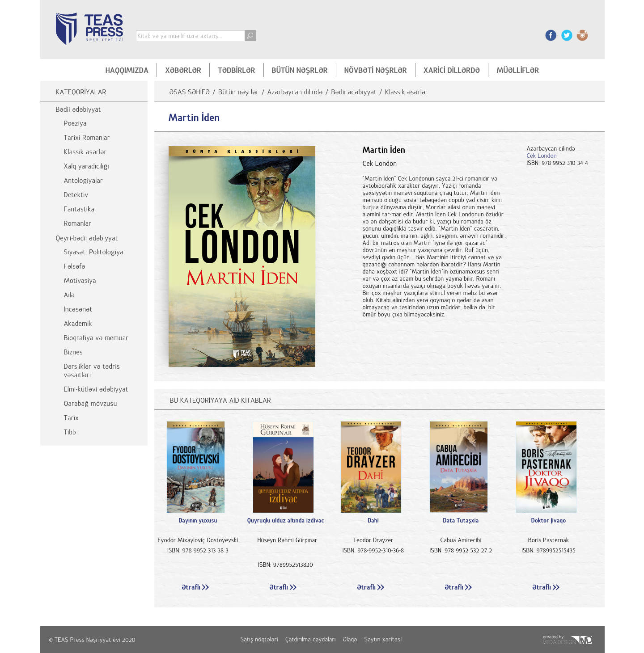Viewport: 644px width, 653px height.
Task: Select Dərsliklər və tədris vəsaitləri category
Action: tap(92, 371)
